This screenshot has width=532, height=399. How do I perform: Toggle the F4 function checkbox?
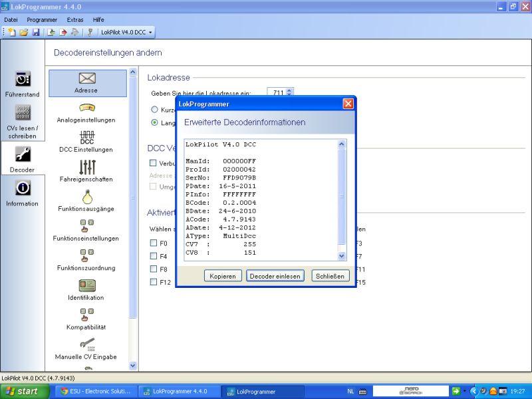click(154, 256)
